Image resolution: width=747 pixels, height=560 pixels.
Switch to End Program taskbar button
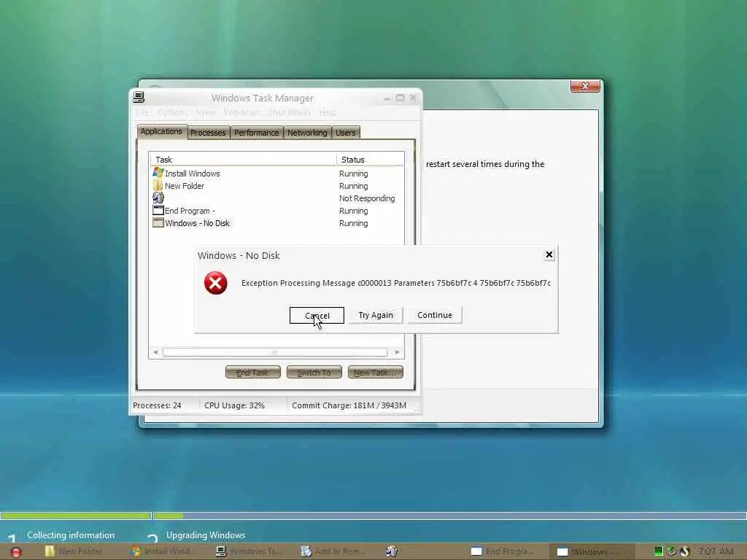[x=502, y=551]
